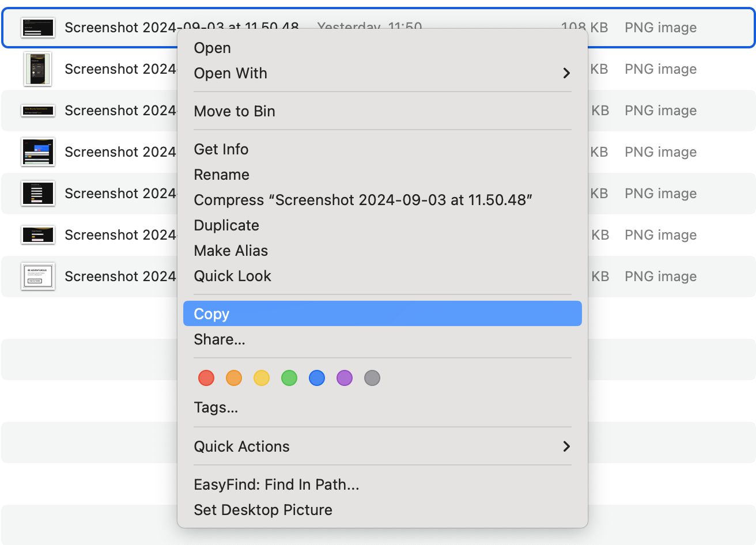
Task: Expand the Quick Actions submenu arrow
Action: click(566, 446)
